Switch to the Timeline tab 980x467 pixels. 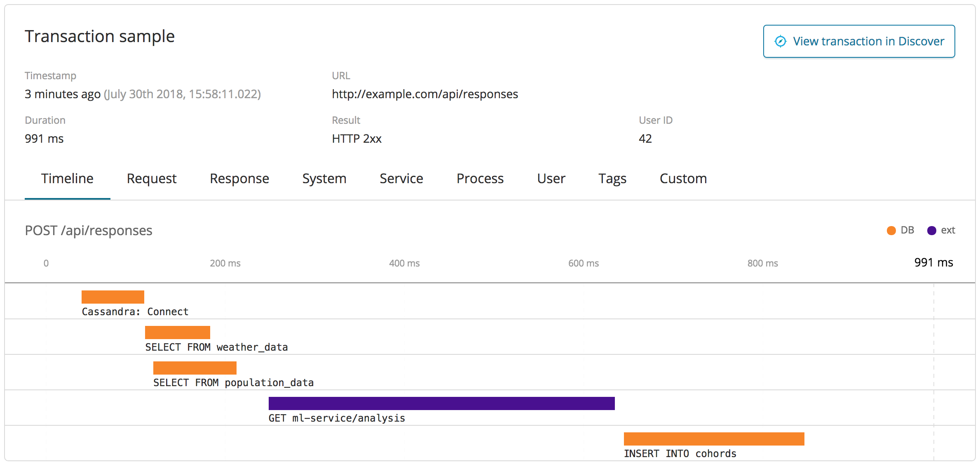67,178
